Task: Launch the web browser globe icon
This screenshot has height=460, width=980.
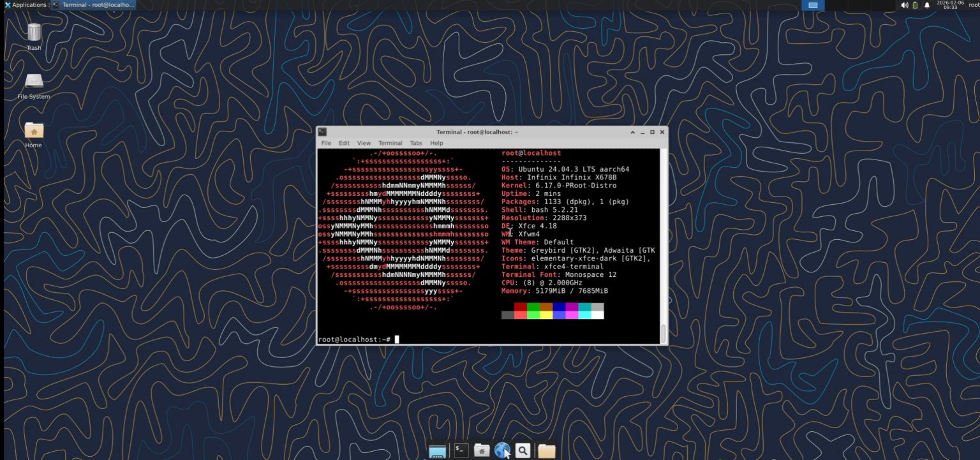Action: [x=502, y=450]
